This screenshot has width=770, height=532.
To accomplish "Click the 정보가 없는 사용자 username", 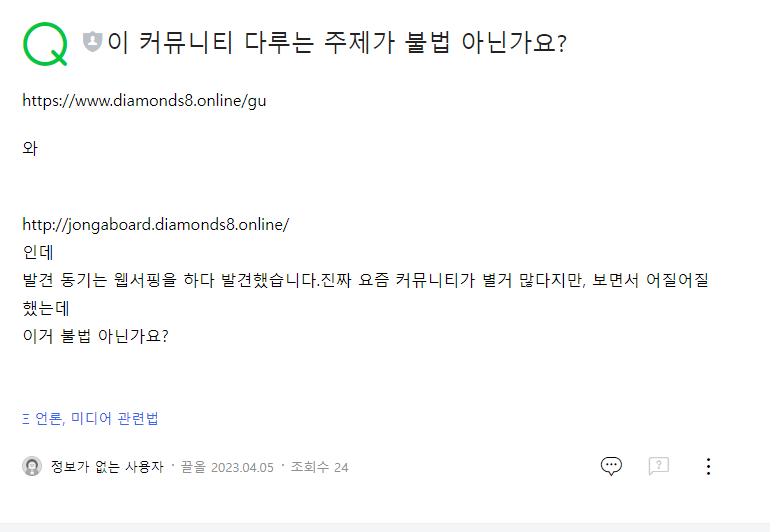I will point(107,467).
